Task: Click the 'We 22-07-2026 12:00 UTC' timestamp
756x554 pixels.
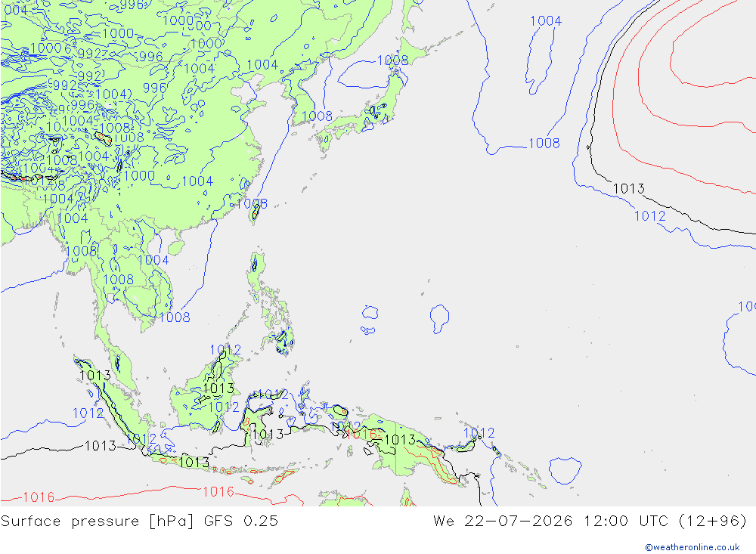Action: [x=550, y=522]
